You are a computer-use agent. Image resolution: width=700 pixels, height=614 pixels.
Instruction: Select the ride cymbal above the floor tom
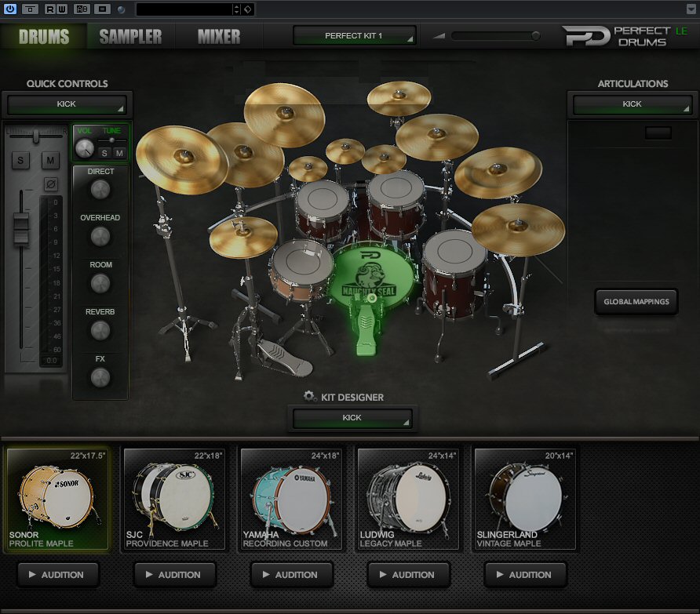click(518, 229)
